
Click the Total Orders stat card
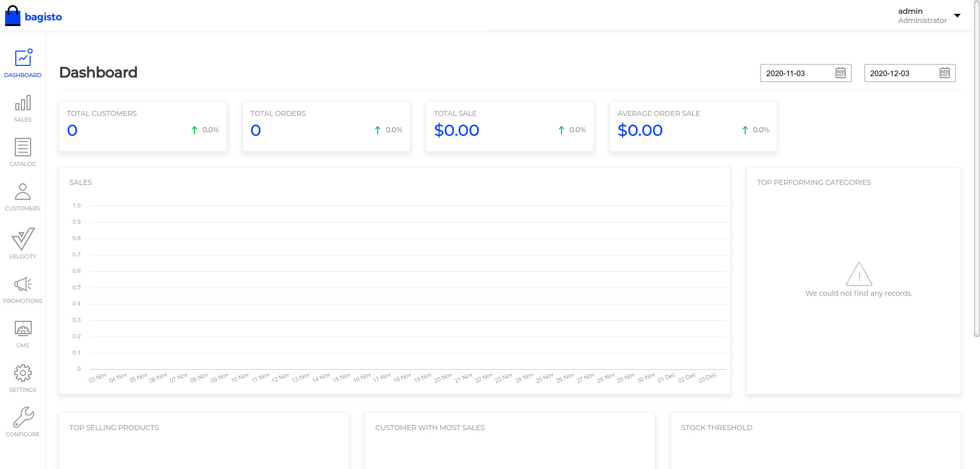click(326, 126)
